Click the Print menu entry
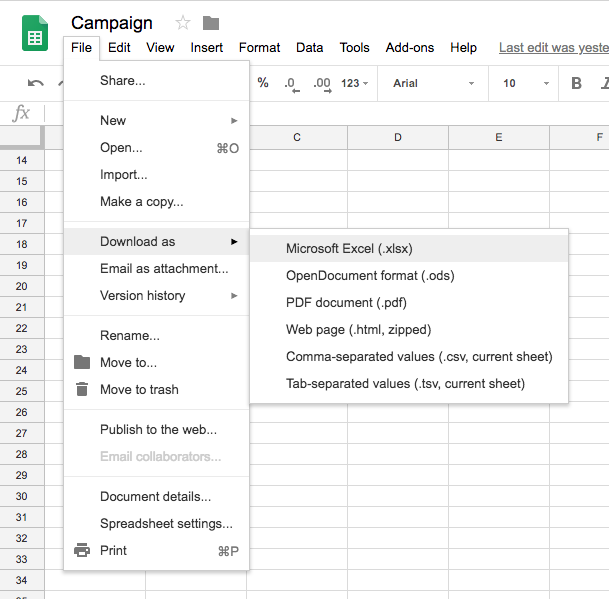This screenshot has width=609, height=599. tap(113, 550)
